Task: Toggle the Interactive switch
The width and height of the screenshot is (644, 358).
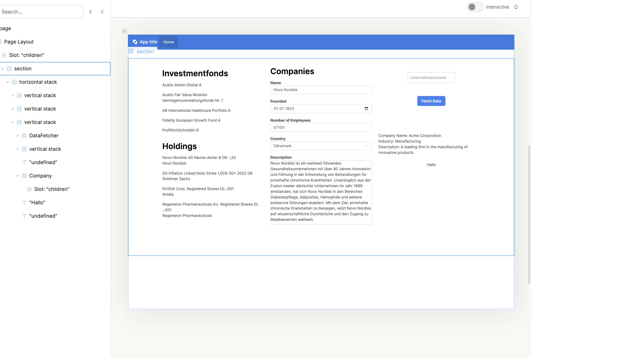Action: click(475, 7)
